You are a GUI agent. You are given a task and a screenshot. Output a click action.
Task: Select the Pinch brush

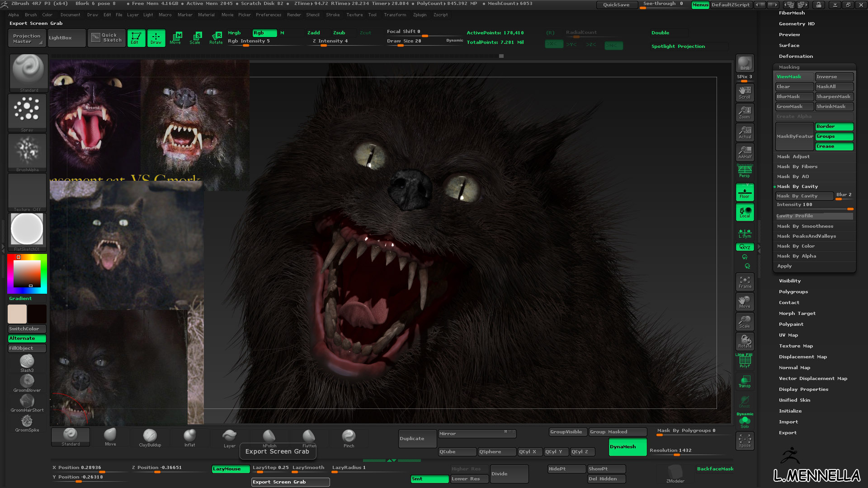(x=349, y=437)
